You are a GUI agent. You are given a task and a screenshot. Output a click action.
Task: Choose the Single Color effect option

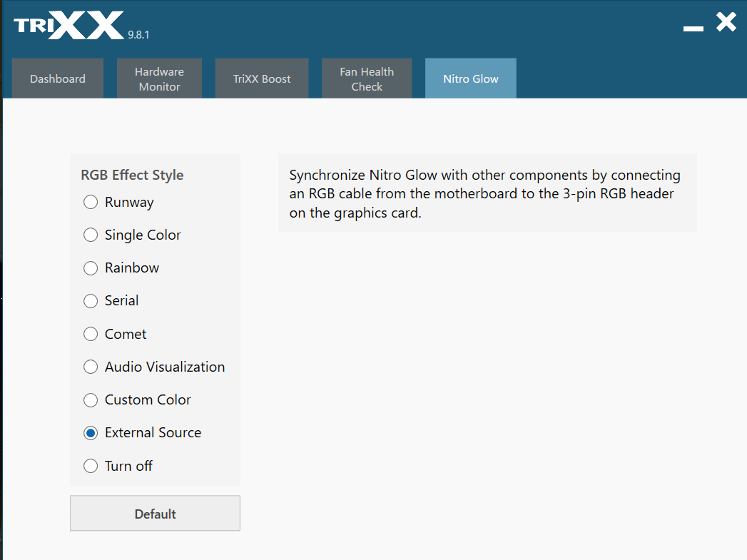coord(91,235)
